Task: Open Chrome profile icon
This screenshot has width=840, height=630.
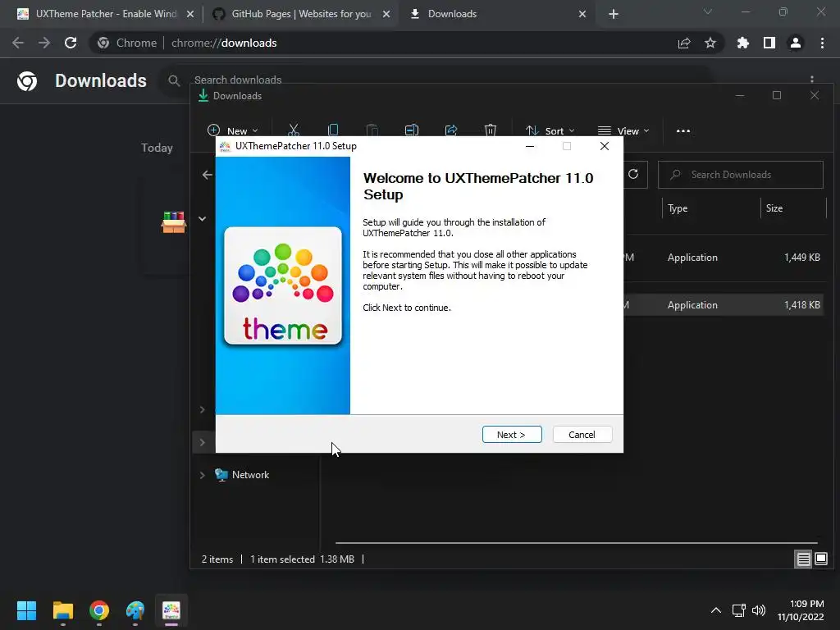Action: [x=796, y=43]
